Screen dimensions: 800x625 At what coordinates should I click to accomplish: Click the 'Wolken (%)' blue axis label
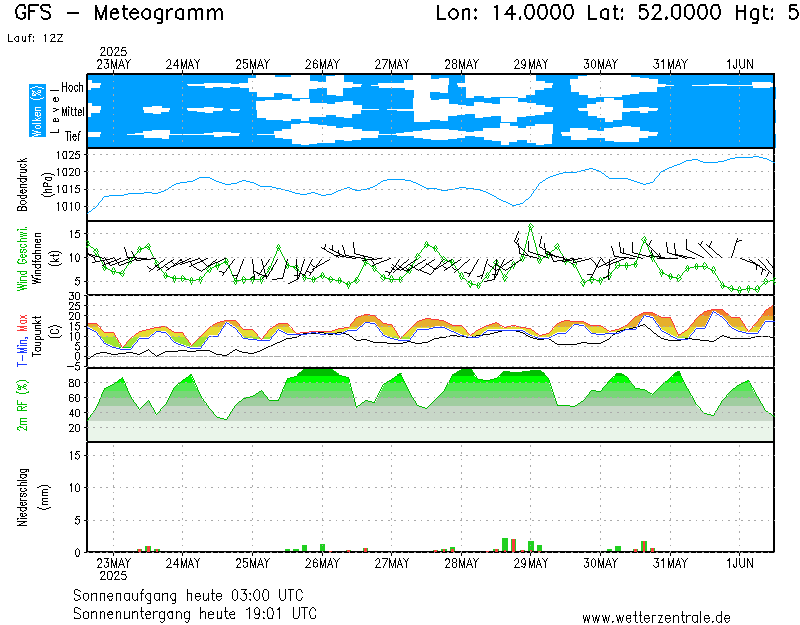tap(37, 111)
